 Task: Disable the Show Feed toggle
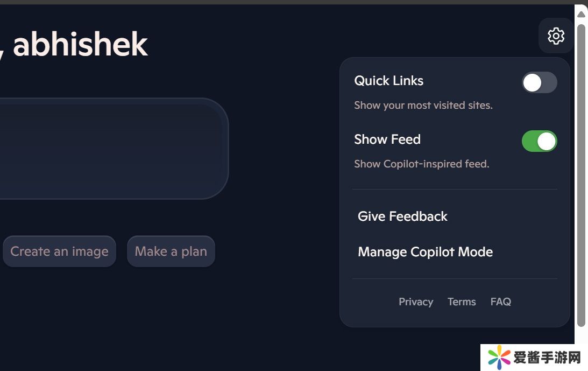[539, 141]
